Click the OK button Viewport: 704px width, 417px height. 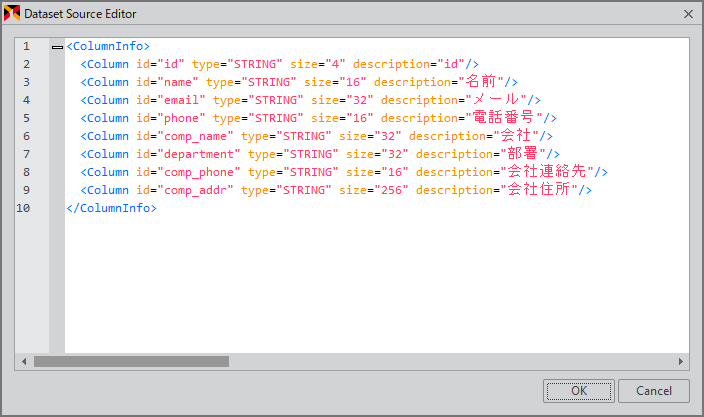click(x=579, y=391)
